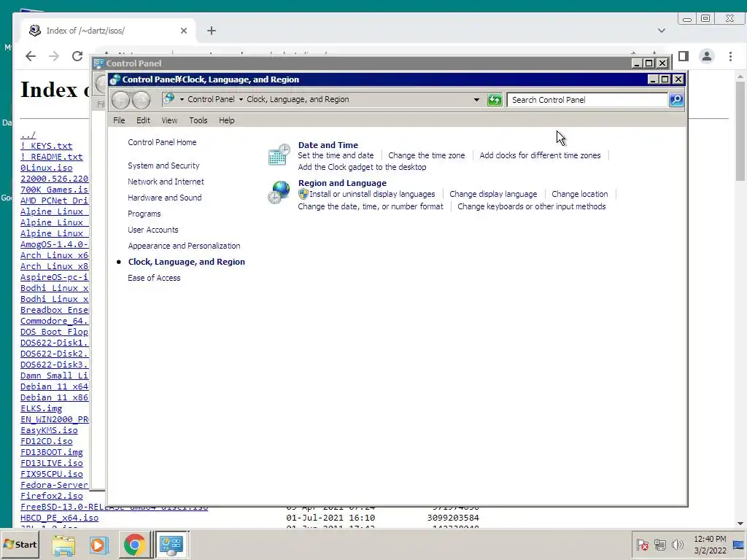Click the Show desktop button in the tray
This screenshot has height=560, width=747.
tap(740, 545)
